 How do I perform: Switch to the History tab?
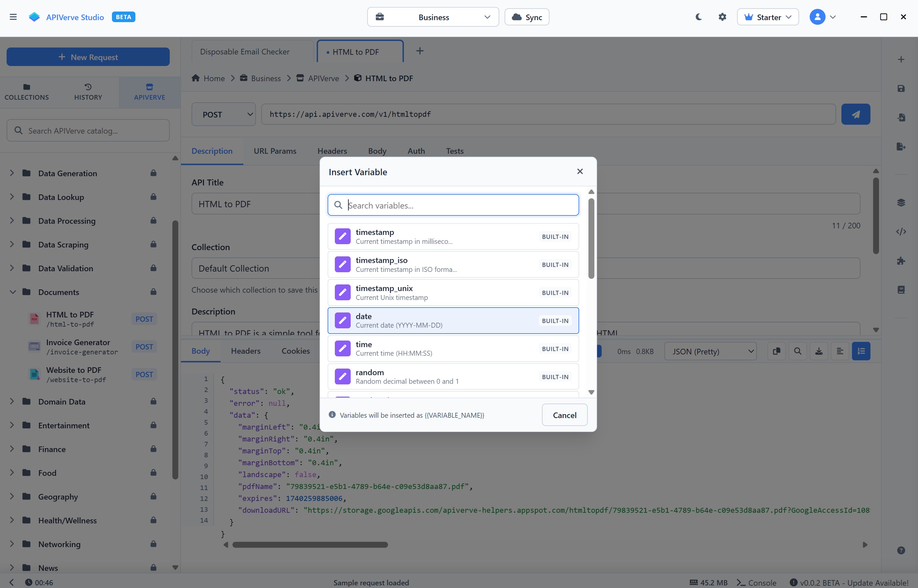(x=88, y=92)
